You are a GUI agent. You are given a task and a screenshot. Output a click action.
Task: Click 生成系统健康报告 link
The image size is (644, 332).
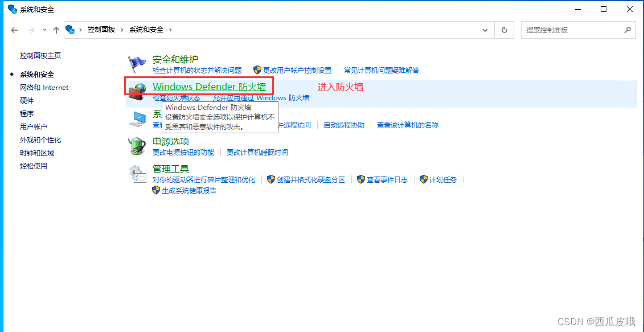pyautogui.click(x=190, y=190)
